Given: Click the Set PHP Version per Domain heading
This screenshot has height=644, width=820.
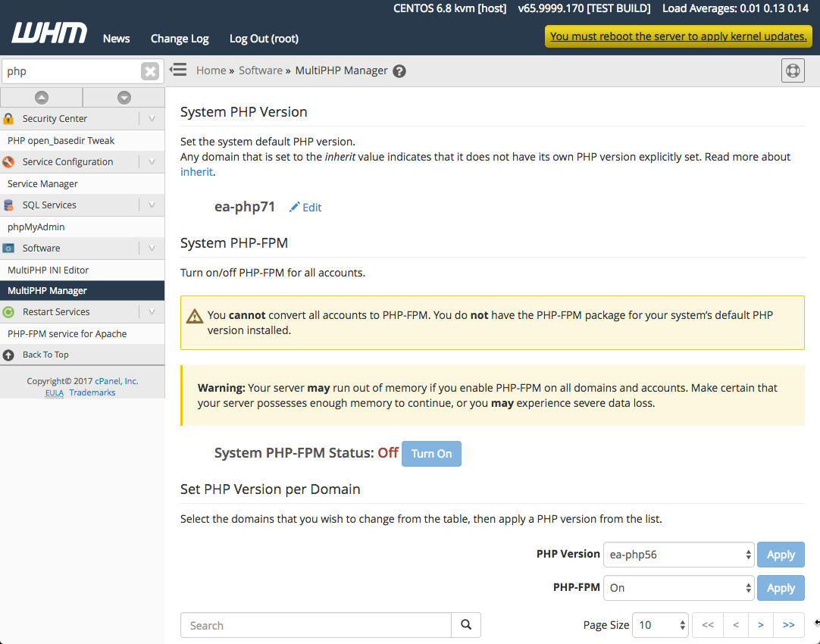Looking at the screenshot, I should pyautogui.click(x=271, y=489).
